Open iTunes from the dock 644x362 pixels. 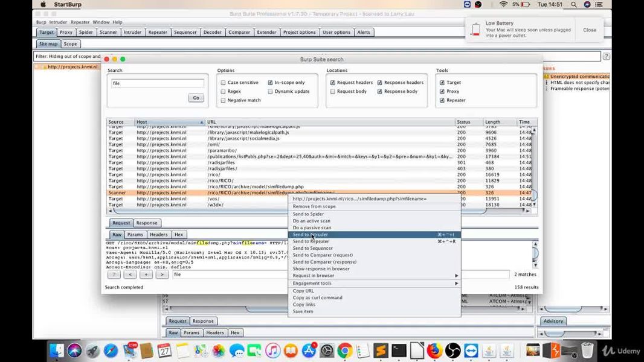coord(272,351)
